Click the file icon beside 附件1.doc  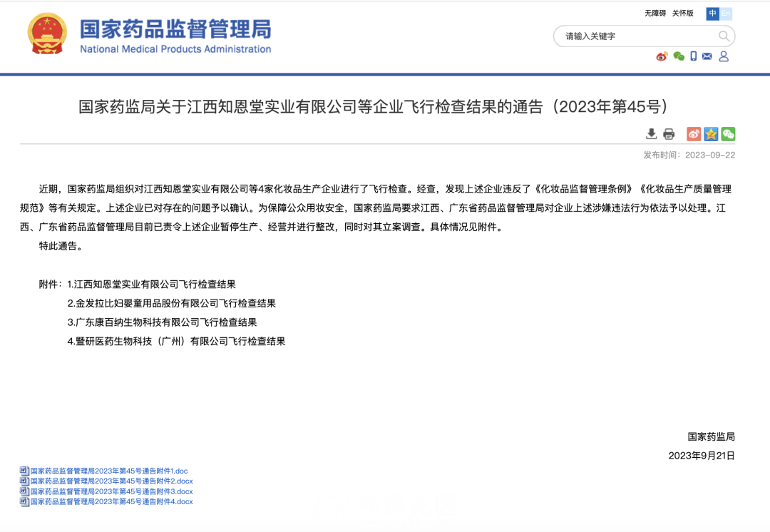coord(24,471)
